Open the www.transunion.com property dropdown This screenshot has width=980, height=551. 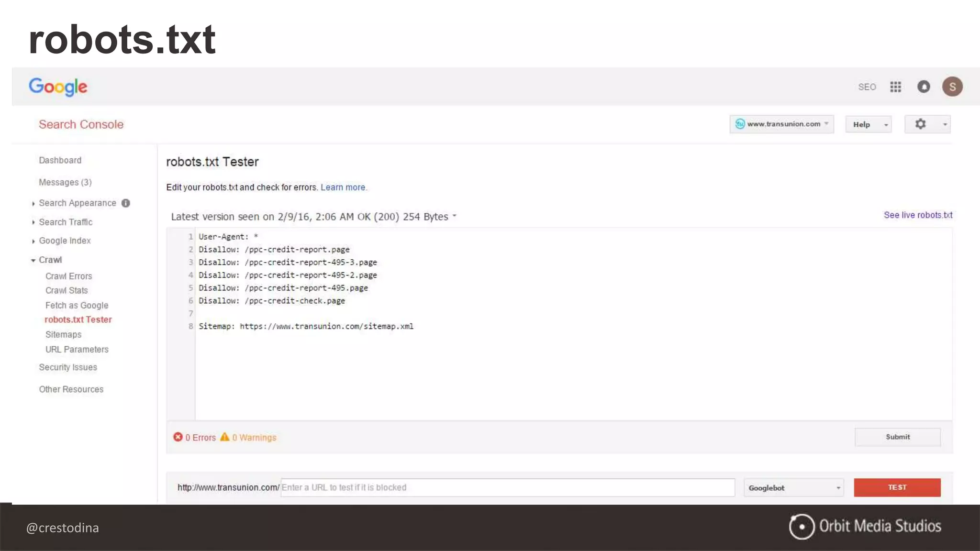click(x=781, y=124)
